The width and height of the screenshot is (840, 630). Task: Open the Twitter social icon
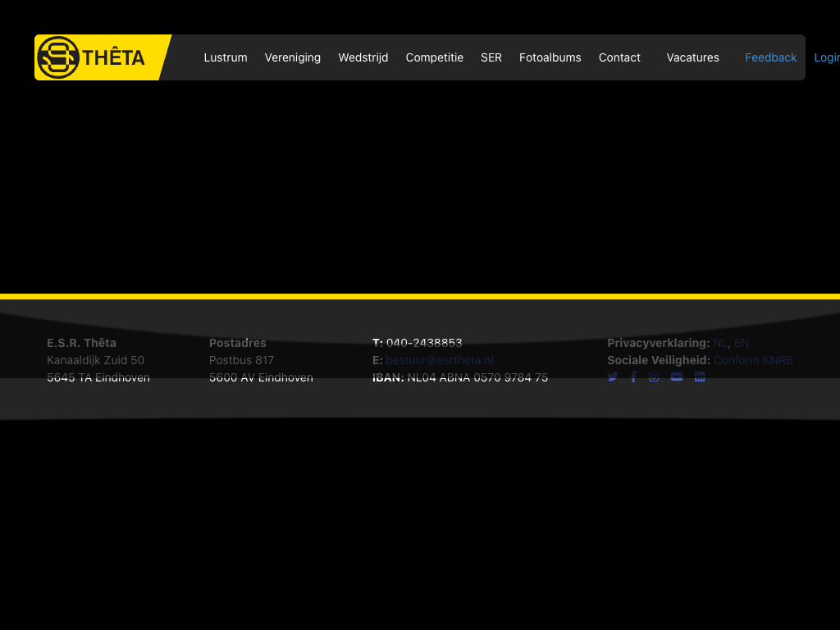pos(613,377)
